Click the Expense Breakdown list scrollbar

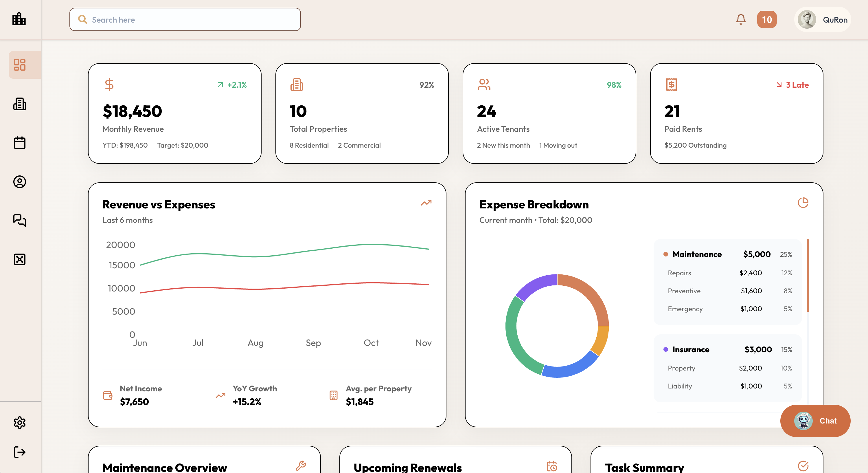pyautogui.click(x=808, y=276)
